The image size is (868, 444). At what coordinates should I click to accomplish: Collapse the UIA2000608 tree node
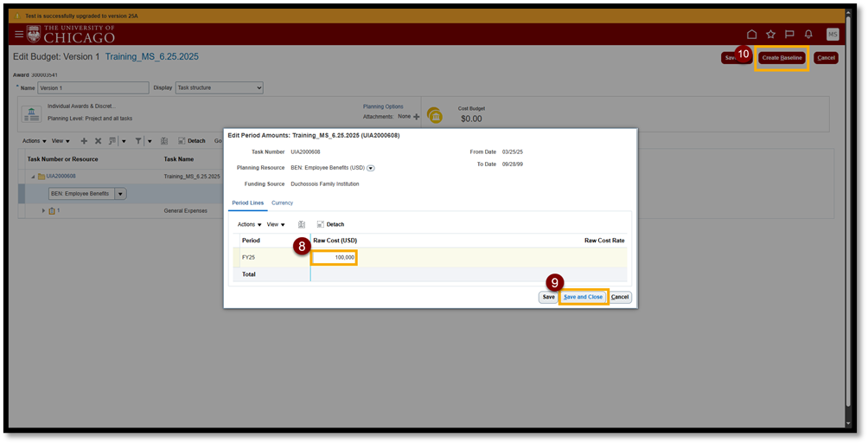tap(33, 177)
